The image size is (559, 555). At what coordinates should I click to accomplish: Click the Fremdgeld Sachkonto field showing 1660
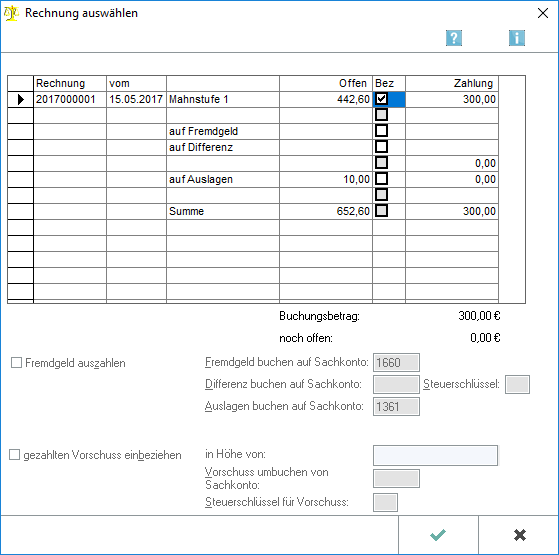(x=396, y=363)
